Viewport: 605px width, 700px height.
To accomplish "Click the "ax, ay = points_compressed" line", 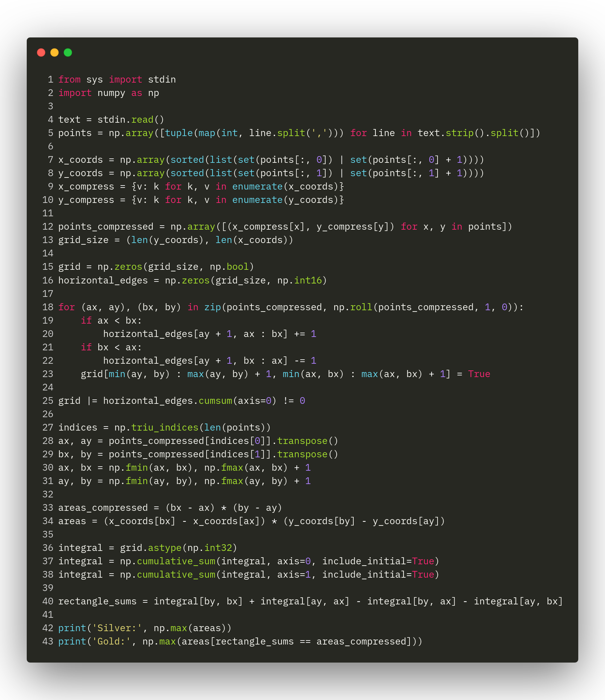I will (x=198, y=441).
